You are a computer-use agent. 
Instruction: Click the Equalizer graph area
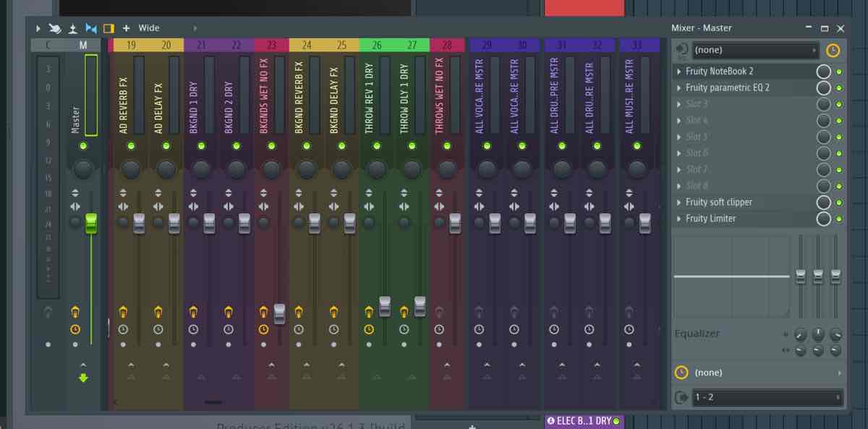pyautogui.click(x=731, y=276)
